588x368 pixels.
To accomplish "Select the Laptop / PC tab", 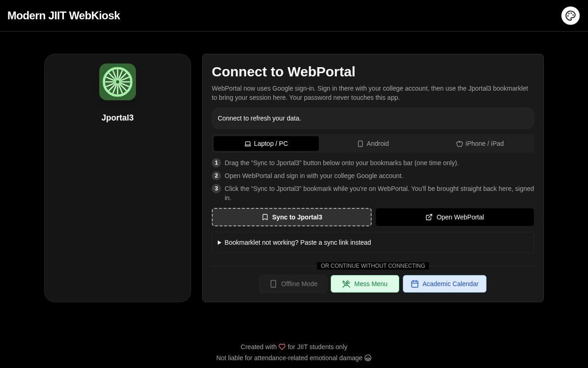I will click(266, 144).
